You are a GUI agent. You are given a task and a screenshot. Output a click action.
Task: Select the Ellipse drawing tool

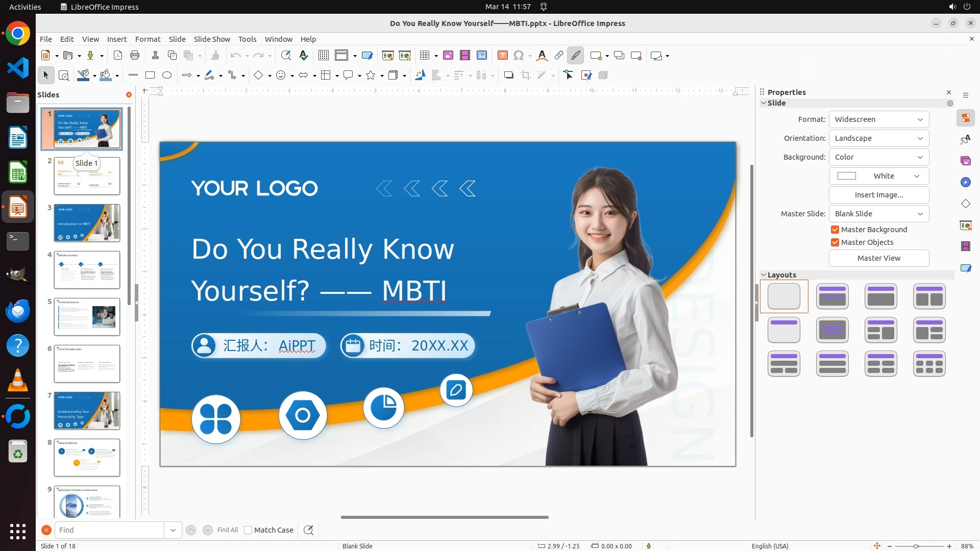167,76
